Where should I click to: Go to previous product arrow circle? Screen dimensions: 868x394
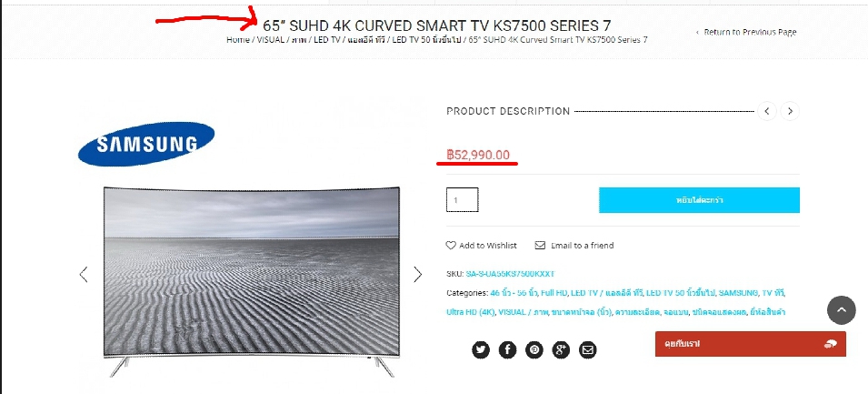coord(767,111)
